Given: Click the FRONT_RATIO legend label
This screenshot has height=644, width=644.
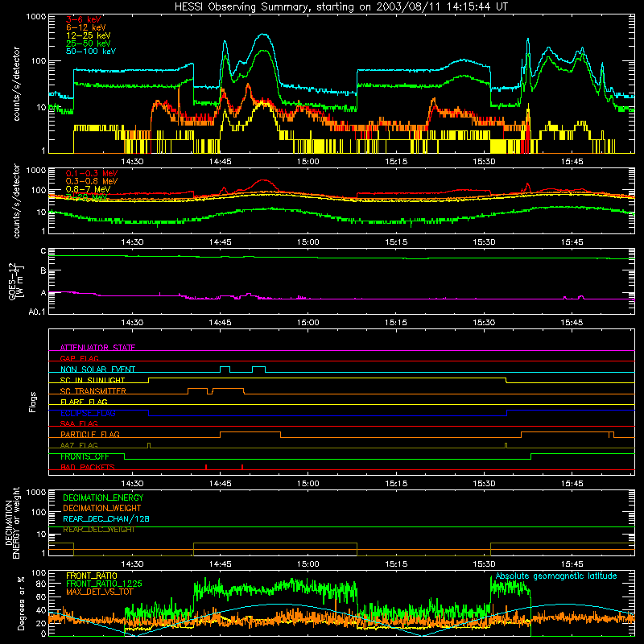Looking at the screenshot, I should (92, 576).
